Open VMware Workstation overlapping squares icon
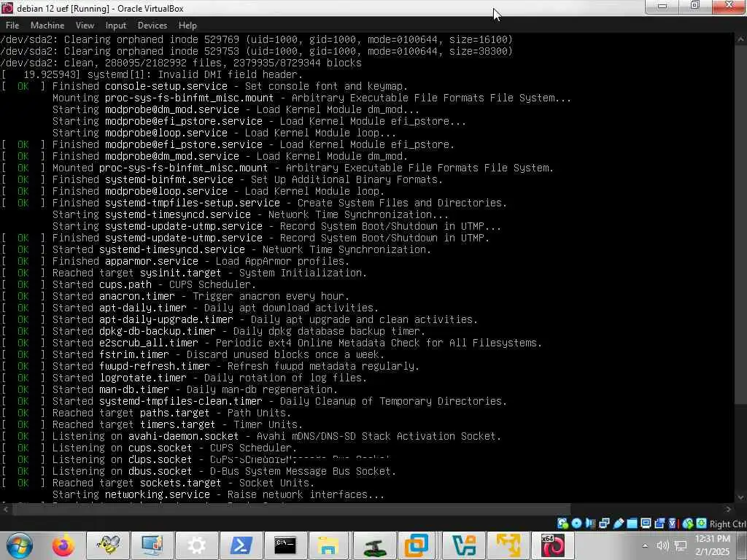This screenshot has height=560, width=747. click(x=417, y=545)
